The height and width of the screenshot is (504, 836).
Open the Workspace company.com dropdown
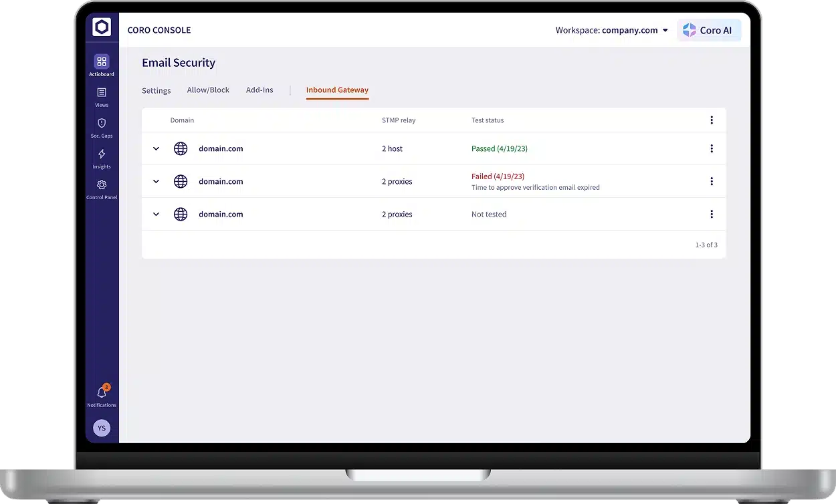pos(611,30)
